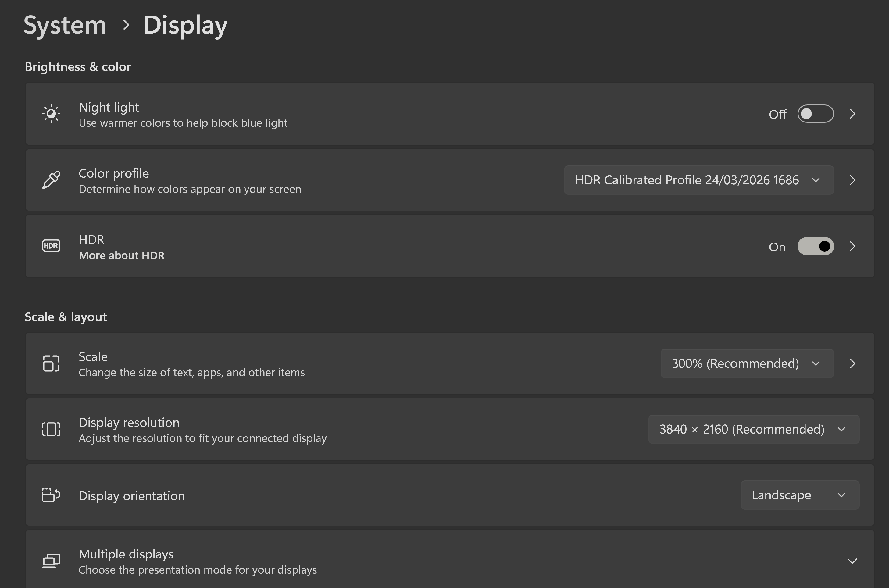Screen dimensions: 889x588
Task: Go back to System breadcrumb
Action: (65, 25)
